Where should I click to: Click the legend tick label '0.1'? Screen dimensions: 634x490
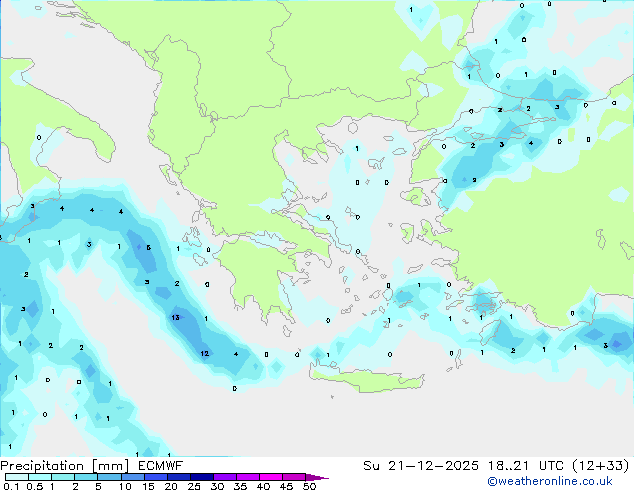click(11, 486)
